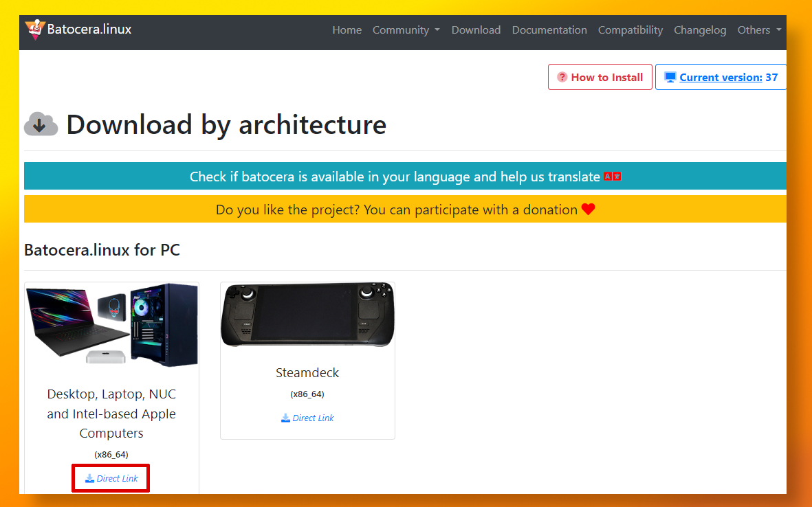Click the red heart icon in the donation banner

click(x=588, y=210)
